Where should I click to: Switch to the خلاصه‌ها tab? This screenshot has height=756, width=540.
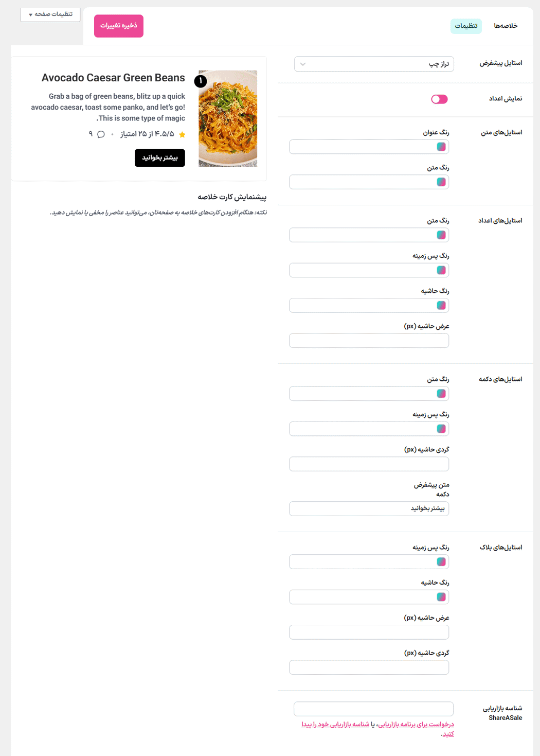(506, 26)
